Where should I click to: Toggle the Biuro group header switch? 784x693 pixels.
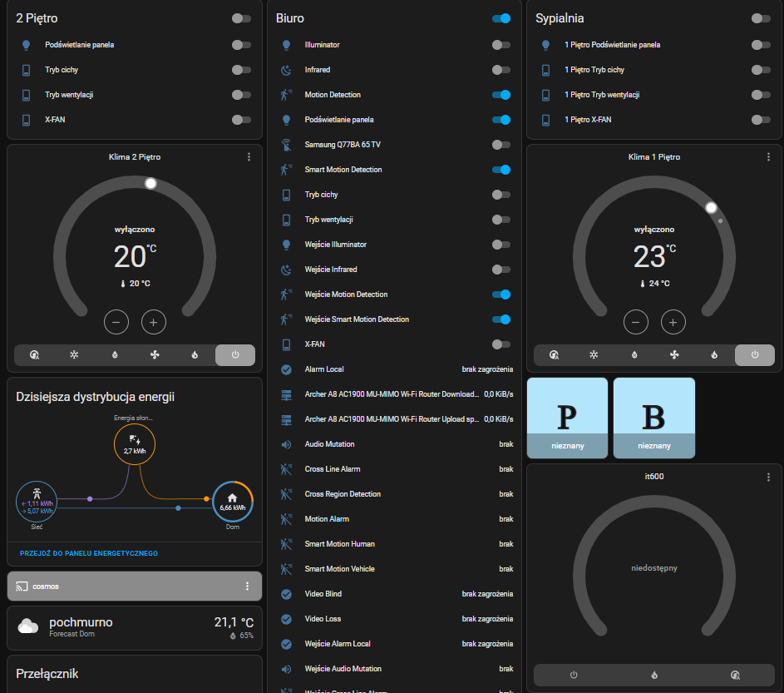click(x=500, y=18)
